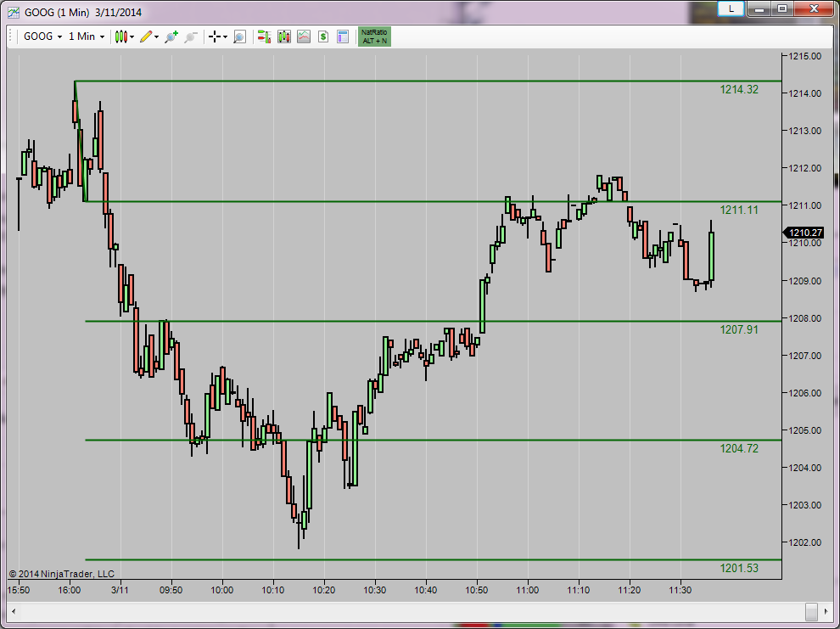Click the 16:00 time axis label

point(70,590)
